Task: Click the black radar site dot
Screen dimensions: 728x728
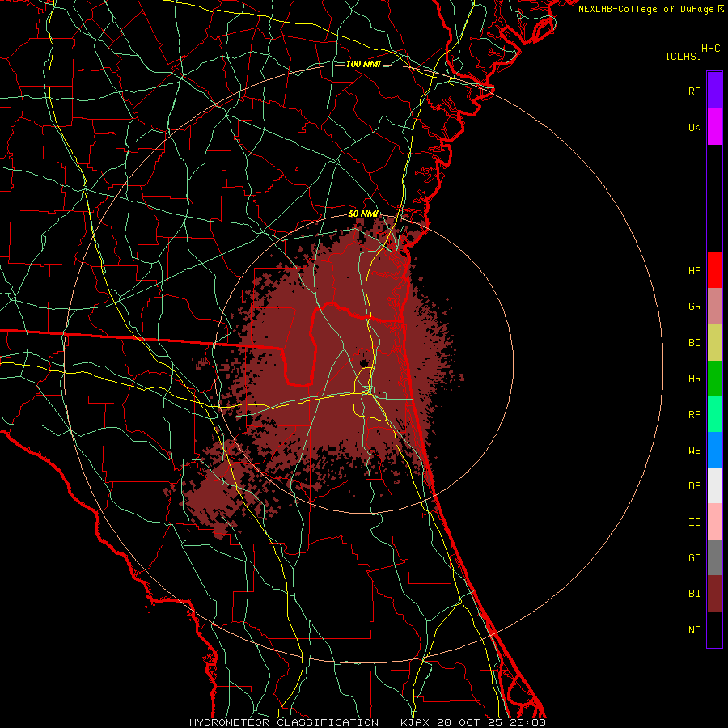Action: coord(364,363)
